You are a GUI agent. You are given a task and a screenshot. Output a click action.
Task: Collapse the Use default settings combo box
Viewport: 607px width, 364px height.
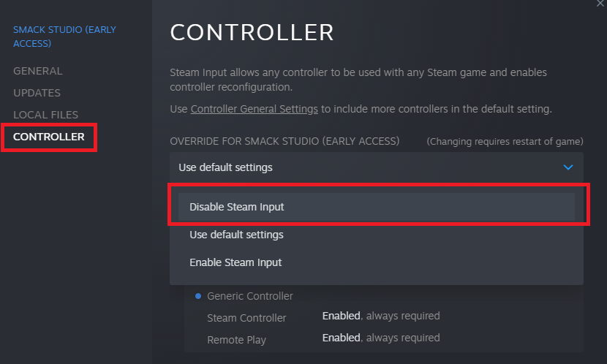[x=377, y=167]
